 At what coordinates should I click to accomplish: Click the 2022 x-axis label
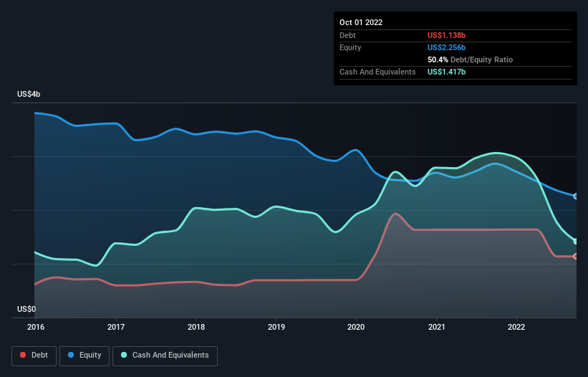(x=516, y=327)
